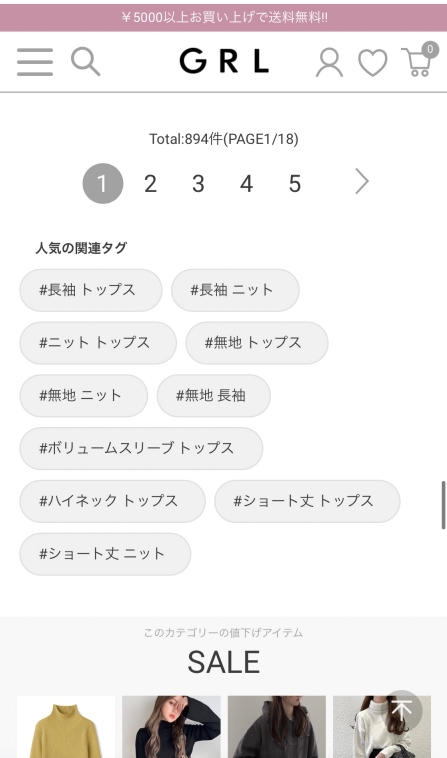This screenshot has height=758, width=447.
Task: Go to page 5
Action: click(x=295, y=184)
